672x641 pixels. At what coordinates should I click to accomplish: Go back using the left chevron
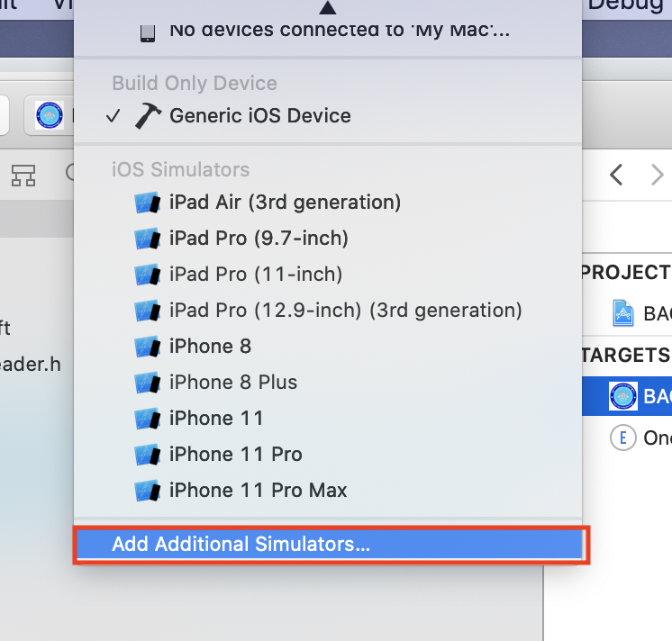(616, 175)
